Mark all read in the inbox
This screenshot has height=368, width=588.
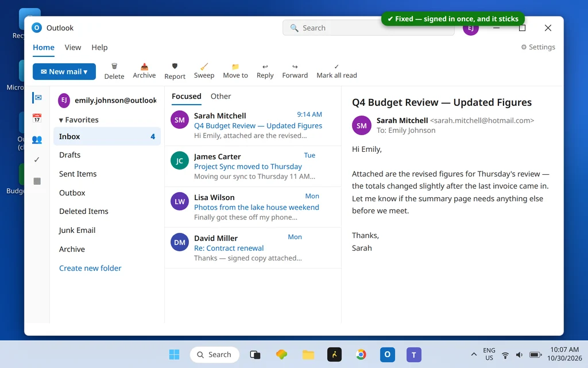336,71
